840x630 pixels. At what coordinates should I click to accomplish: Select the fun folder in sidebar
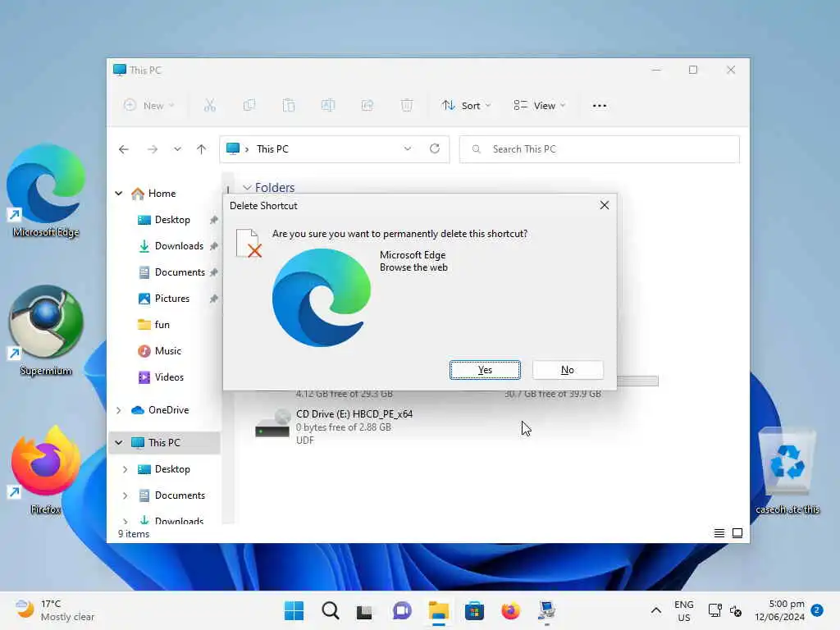(162, 325)
